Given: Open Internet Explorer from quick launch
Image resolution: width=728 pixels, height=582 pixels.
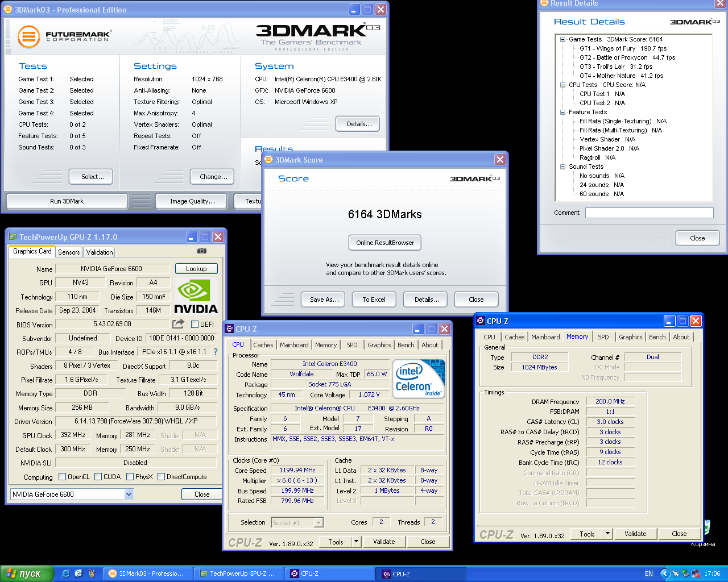Looking at the screenshot, I should click(x=65, y=573).
